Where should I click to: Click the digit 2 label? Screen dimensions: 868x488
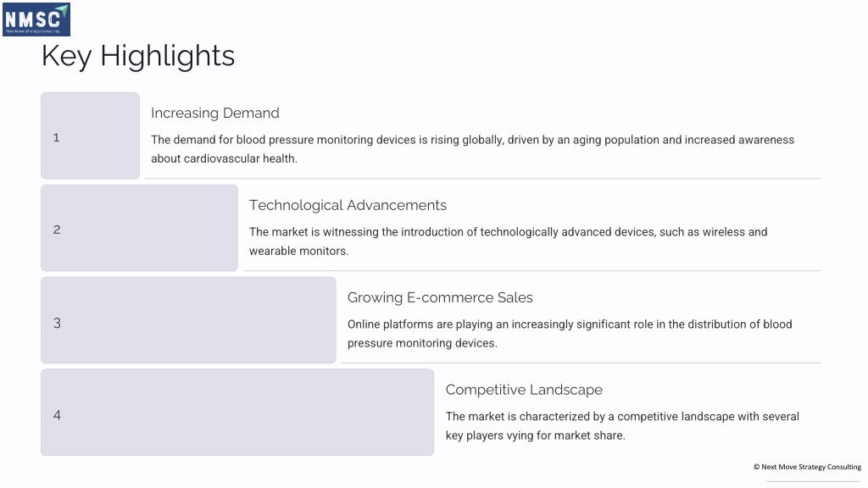point(57,230)
